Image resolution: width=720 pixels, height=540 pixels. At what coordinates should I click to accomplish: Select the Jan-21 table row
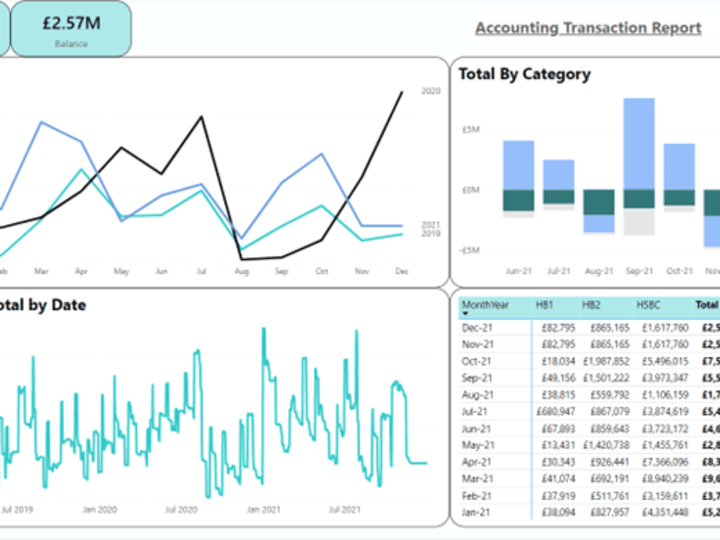pos(589,512)
